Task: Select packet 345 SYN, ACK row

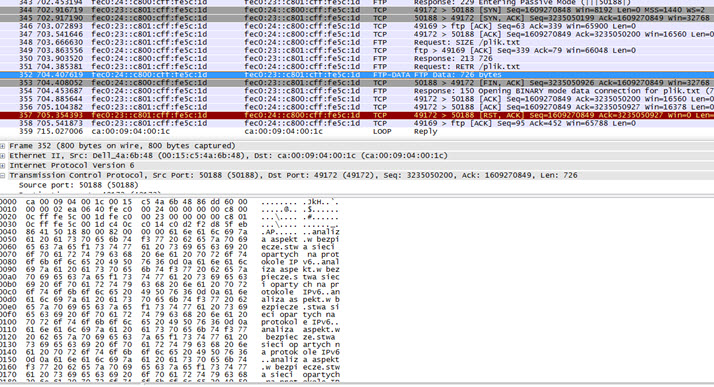Action: point(357,18)
